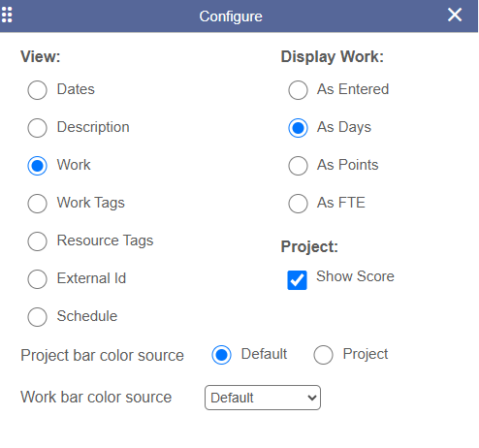Set project bar color source to Default

coord(221,355)
